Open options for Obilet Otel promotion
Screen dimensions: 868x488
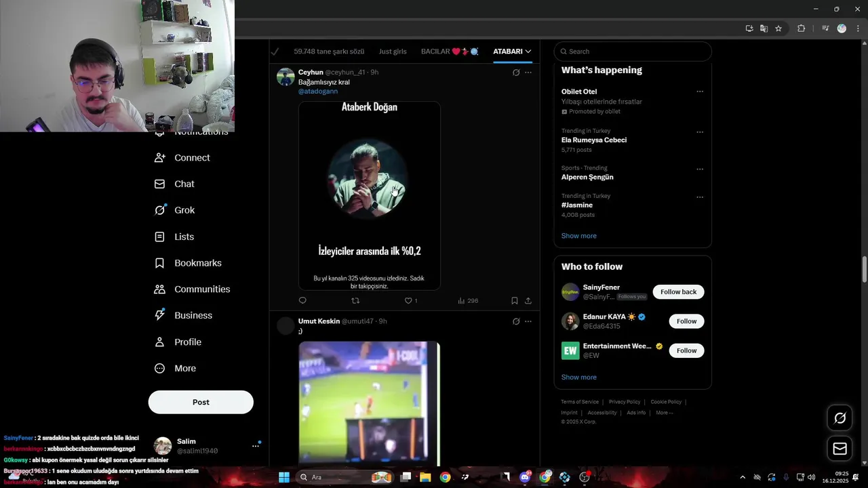700,91
